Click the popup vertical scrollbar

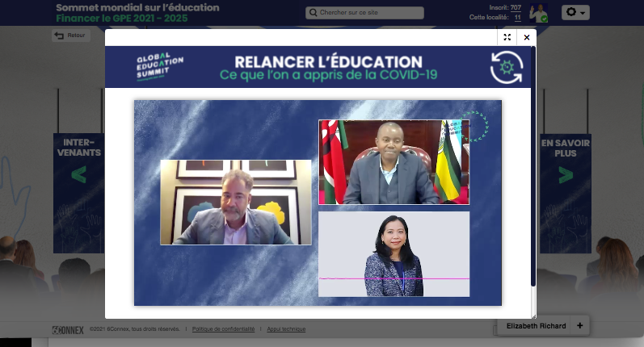[533, 166]
